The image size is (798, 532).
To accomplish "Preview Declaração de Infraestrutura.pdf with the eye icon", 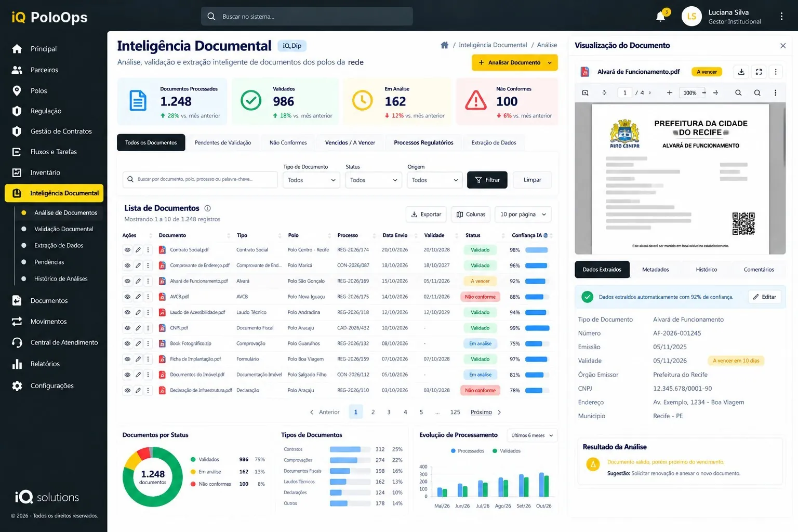I will tap(127, 390).
